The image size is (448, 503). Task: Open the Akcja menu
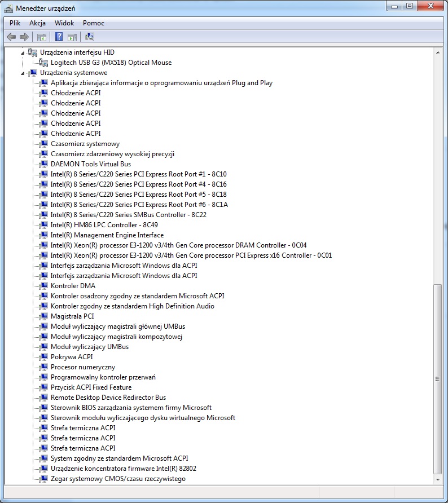coord(37,23)
